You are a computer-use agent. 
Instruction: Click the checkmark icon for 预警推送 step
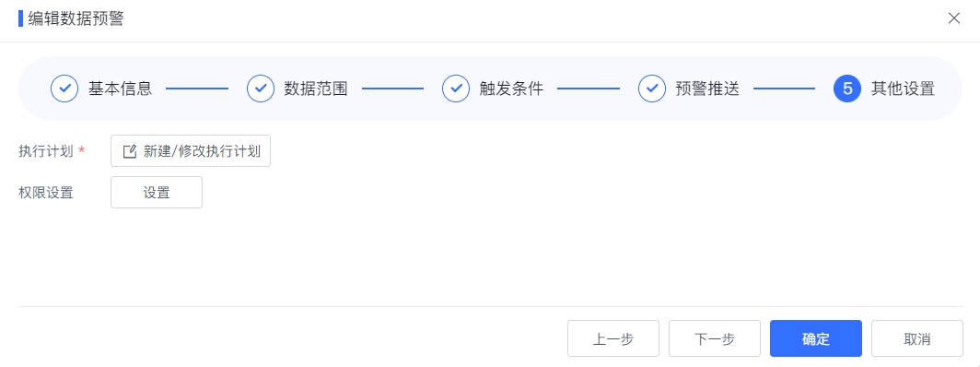point(652,89)
